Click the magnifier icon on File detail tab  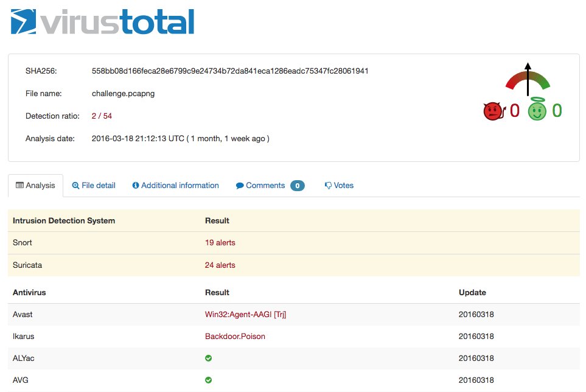click(75, 186)
